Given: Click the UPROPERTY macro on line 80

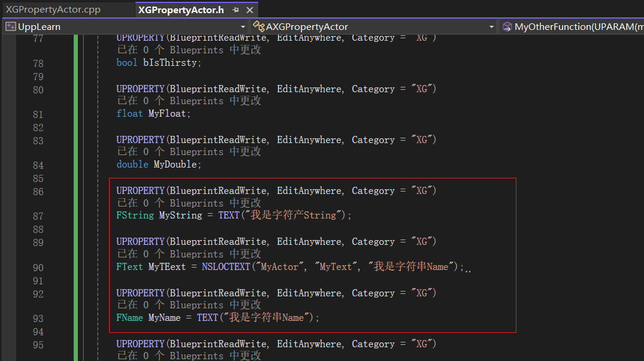Looking at the screenshot, I should coord(140,89).
